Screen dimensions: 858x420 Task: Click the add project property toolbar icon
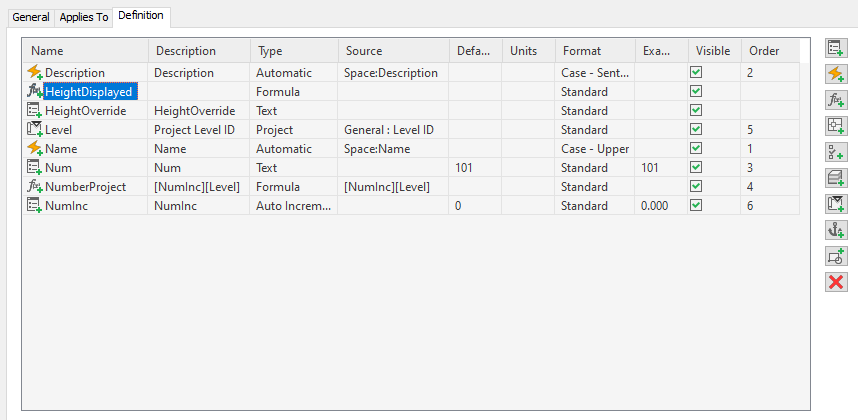[x=836, y=204]
